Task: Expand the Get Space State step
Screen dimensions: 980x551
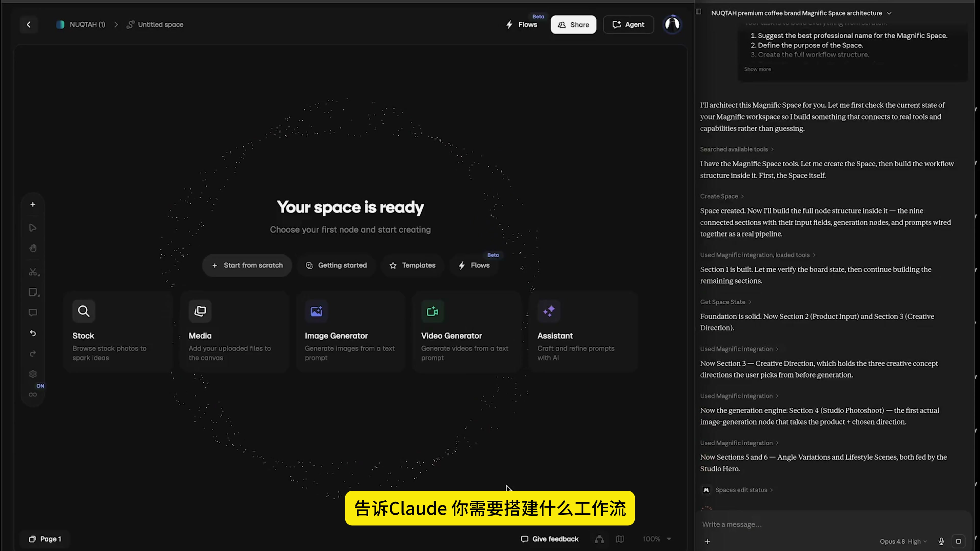Action: pos(726,302)
